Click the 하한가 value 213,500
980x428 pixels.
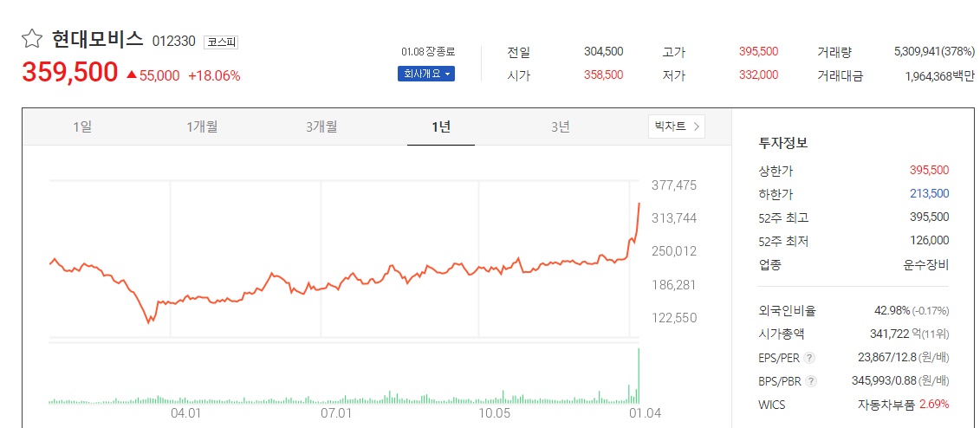click(x=930, y=194)
